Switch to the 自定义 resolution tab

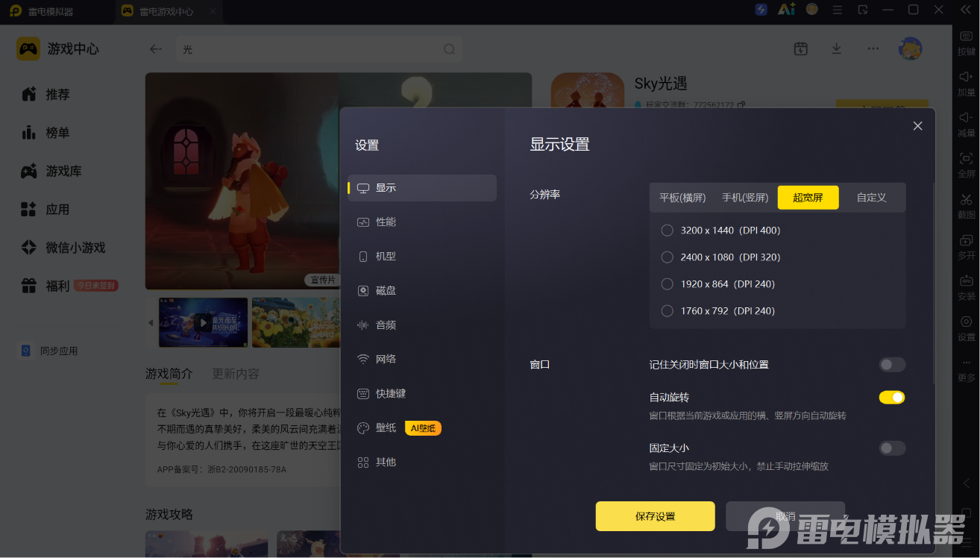tap(871, 198)
